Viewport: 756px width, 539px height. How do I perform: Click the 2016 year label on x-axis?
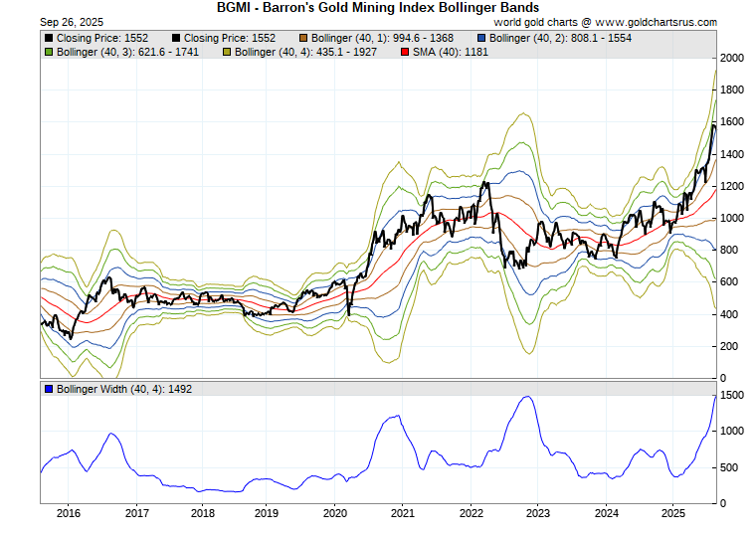click(69, 513)
